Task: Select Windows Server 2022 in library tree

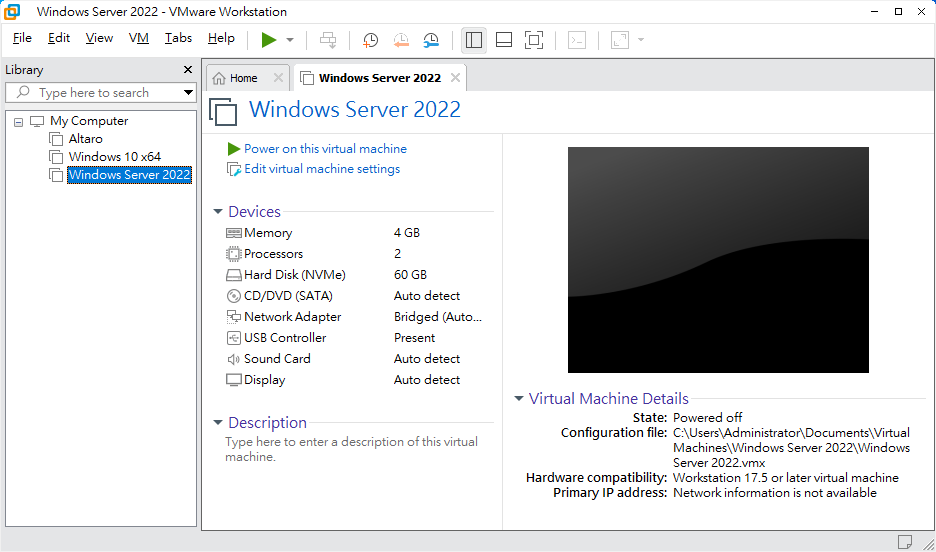Action: (129, 175)
